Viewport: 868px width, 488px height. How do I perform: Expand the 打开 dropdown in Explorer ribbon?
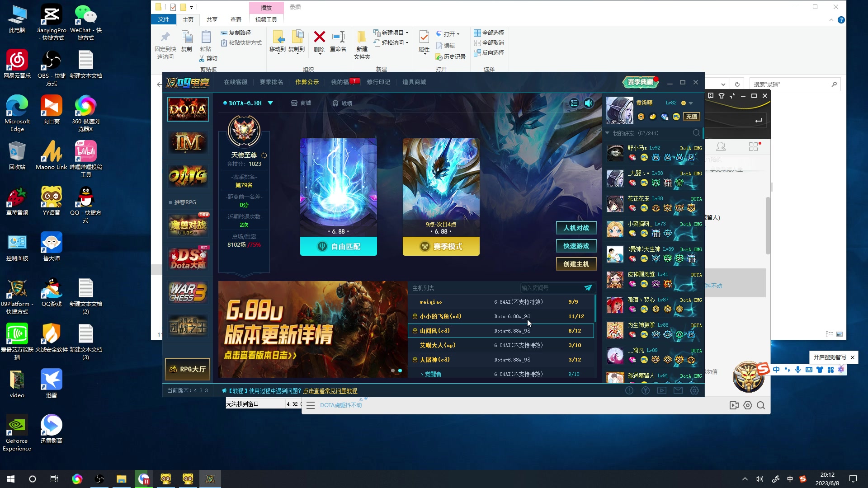(x=458, y=34)
